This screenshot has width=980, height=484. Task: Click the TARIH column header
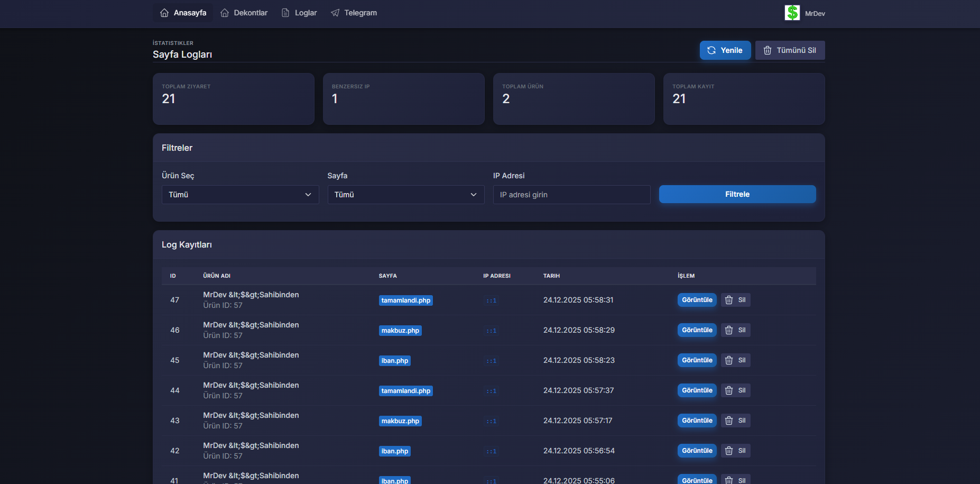(x=551, y=276)
